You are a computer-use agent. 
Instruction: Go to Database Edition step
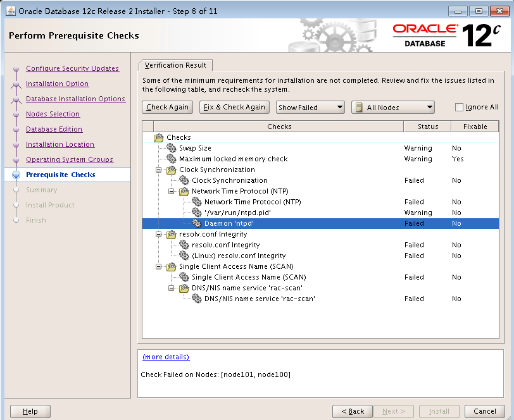[54, 129]
